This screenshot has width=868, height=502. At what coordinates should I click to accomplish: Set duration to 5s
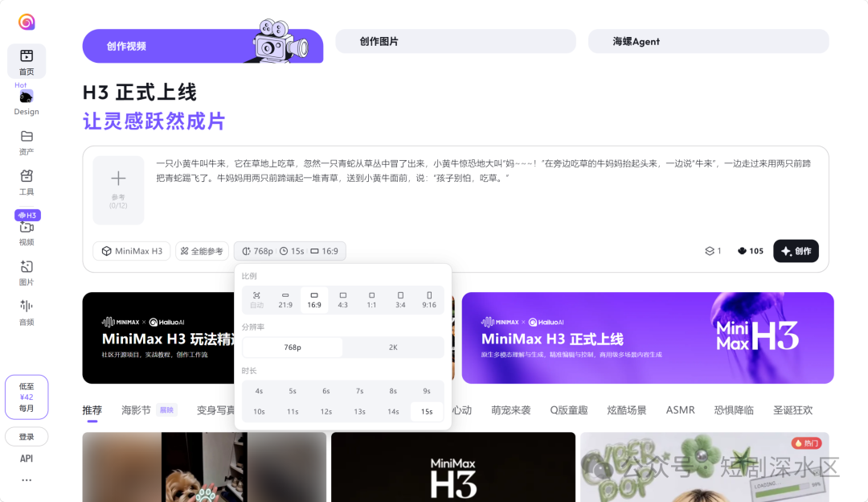click(293, 391)
